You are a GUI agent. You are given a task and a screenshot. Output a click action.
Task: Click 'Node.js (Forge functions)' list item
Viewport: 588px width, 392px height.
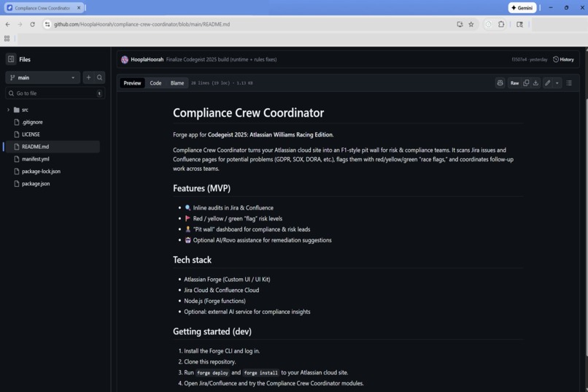(x=215, y=301)
